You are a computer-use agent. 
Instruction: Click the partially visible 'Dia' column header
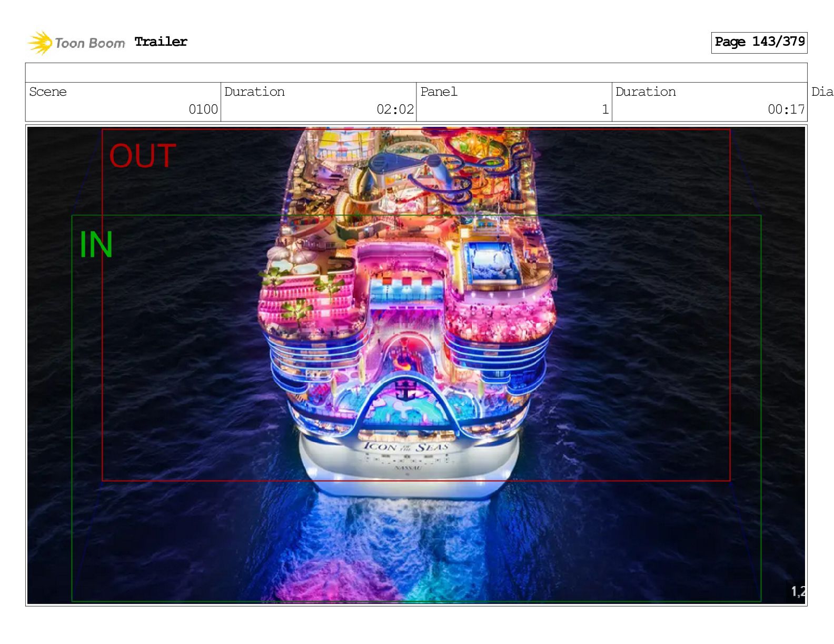tap(822, 92)
